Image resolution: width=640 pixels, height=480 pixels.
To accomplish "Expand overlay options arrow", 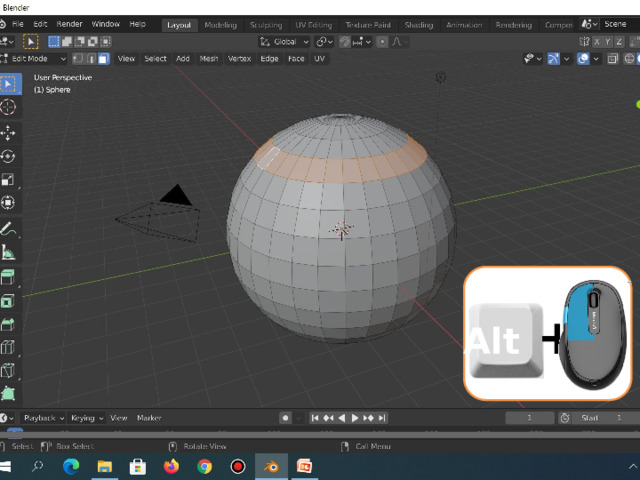I will 596,59.
